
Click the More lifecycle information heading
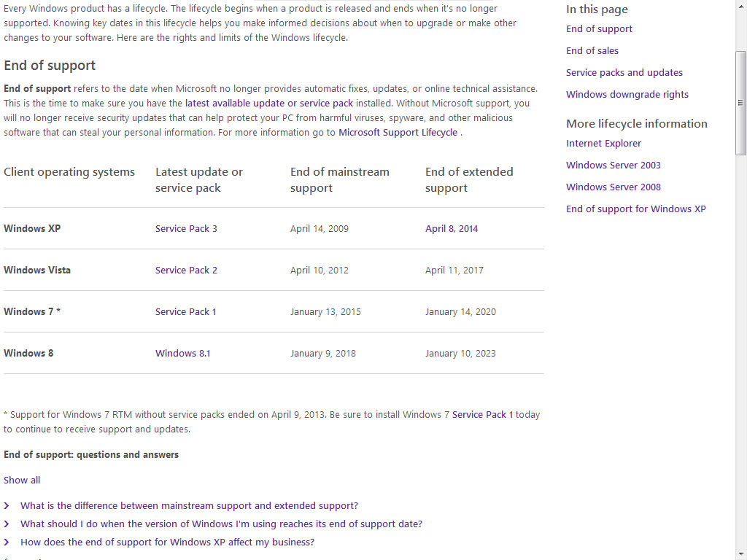(x=636, y=124)
